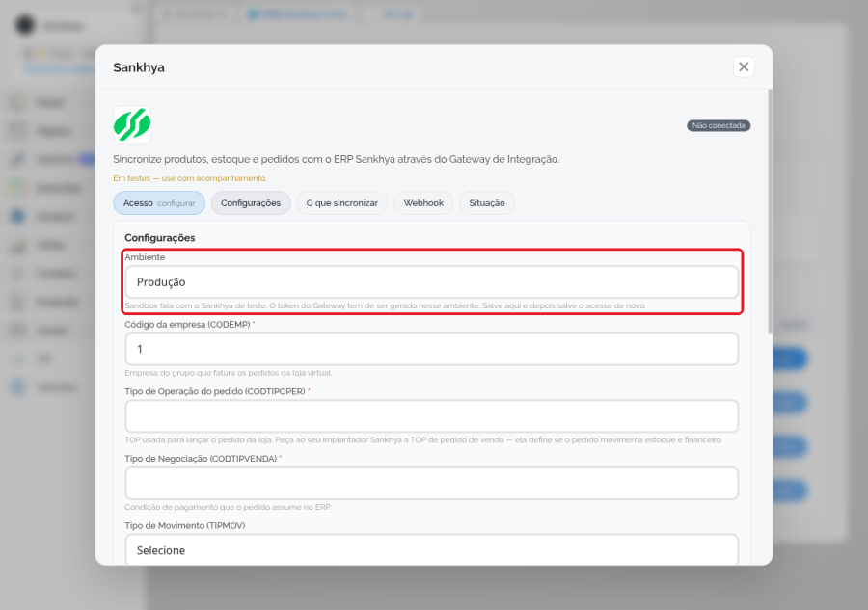Click the 'Ambiente' field label
The width and height of the screenshot is (868, 610).
click(145, 257)
